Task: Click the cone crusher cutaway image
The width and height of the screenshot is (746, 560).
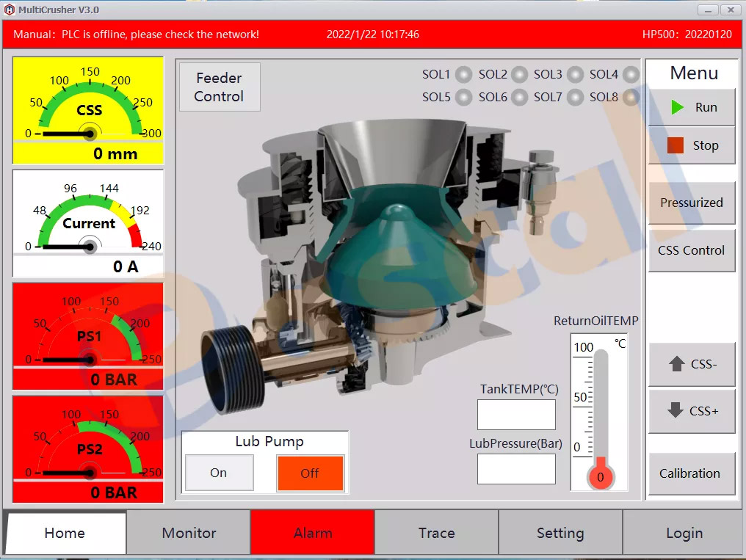Action: click(380, 266)
